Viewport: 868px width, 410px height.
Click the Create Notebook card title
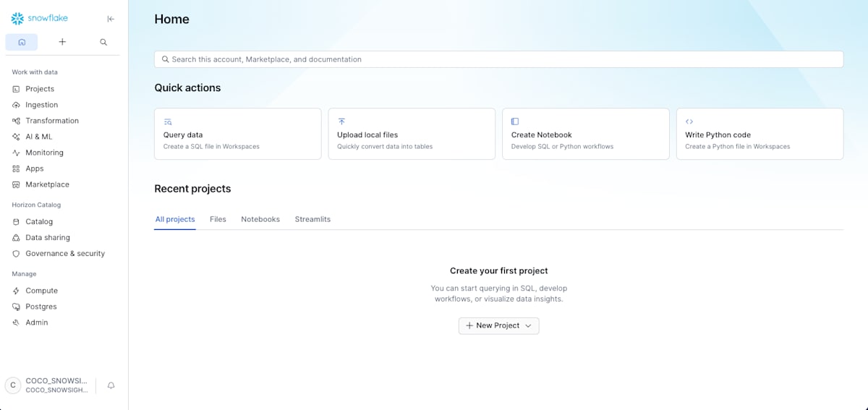point(542,135)
